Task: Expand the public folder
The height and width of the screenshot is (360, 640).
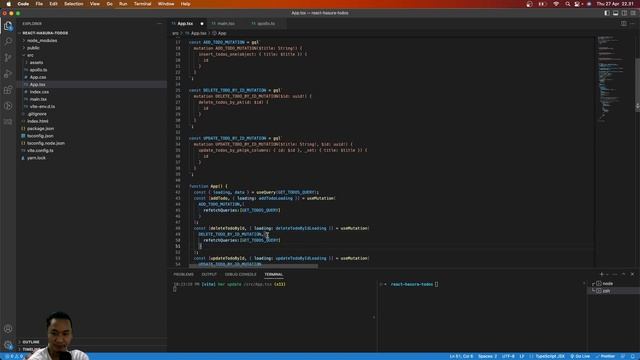Action: (33, 48)
